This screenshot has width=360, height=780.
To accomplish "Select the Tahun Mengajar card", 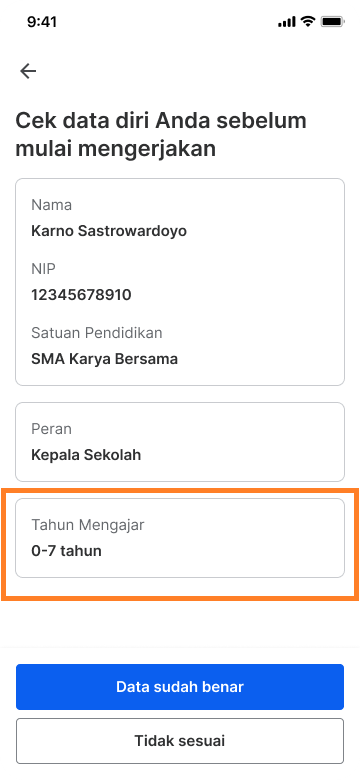I will (x=180, y=538).
